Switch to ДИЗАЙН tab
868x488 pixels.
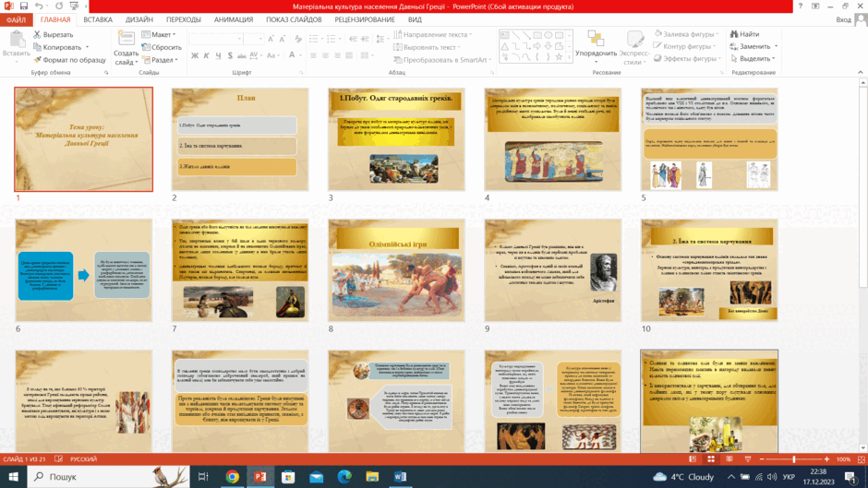[139, 20]
